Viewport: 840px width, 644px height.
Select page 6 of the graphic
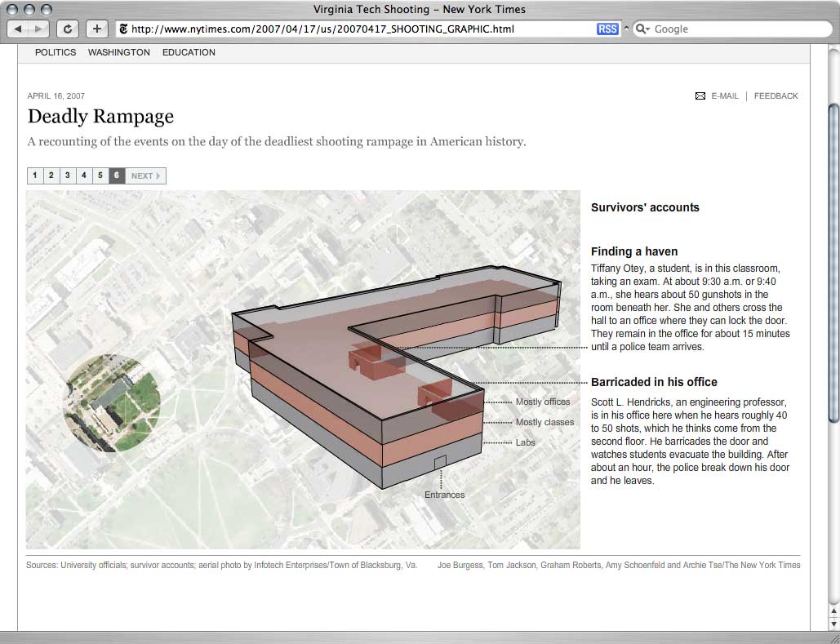click(117, 175)
